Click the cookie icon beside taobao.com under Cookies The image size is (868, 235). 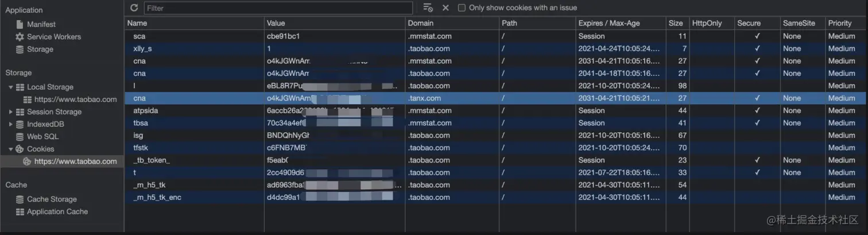(x=27, y=161)
